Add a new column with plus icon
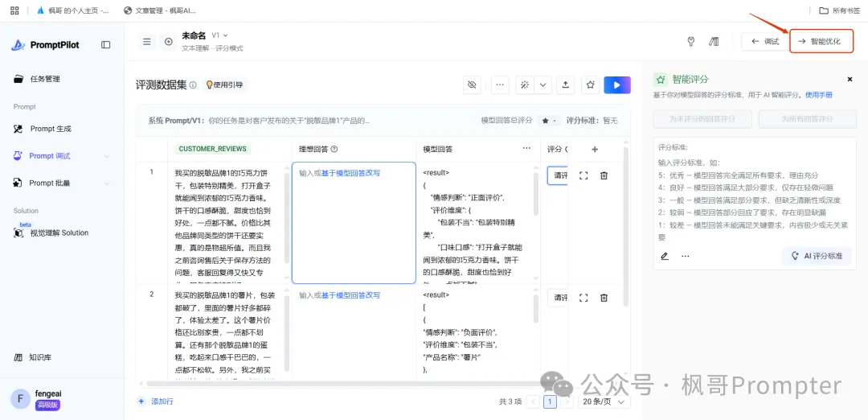The image size is (868, 420). coord(595,149)
